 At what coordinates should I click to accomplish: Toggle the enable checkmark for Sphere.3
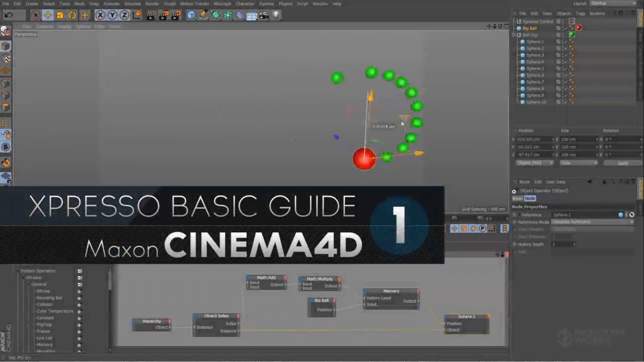(566, 55)
